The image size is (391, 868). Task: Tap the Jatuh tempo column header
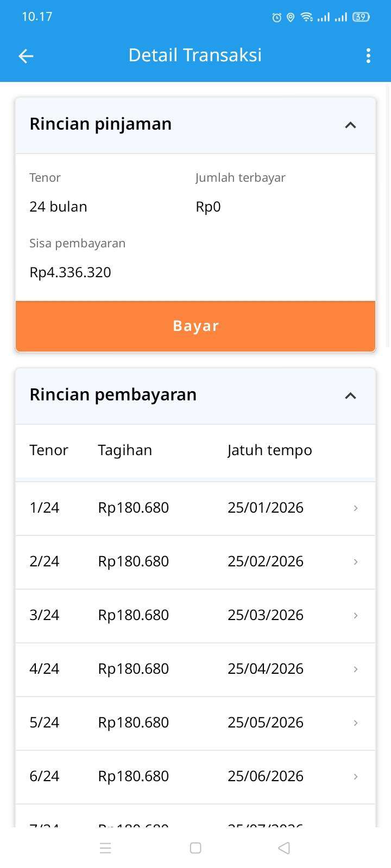point(269,450)
